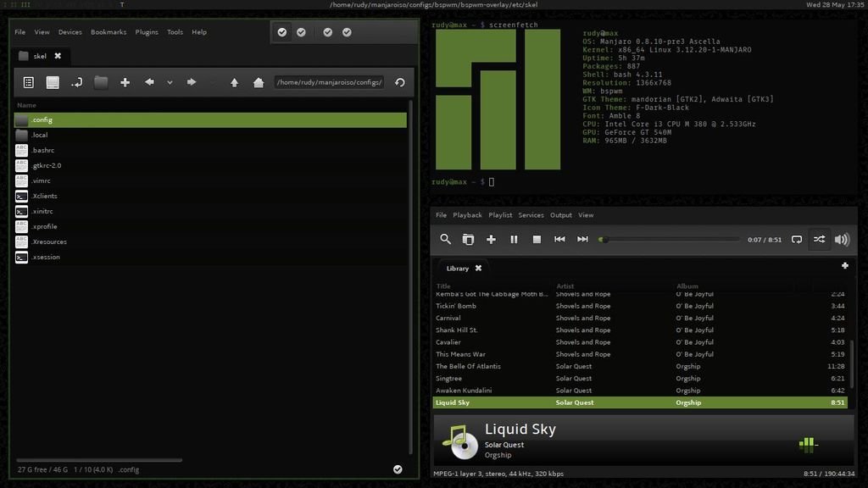The height and width of the screenshot is (488, 868).
Task: Open the Bookmarks menu
Action: point(108,32)
